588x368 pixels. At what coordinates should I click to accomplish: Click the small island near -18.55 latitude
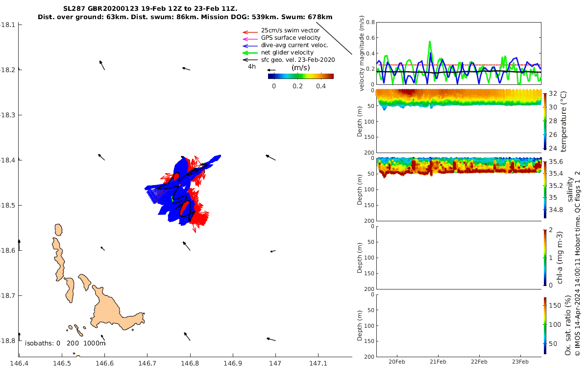pos(58,230)
